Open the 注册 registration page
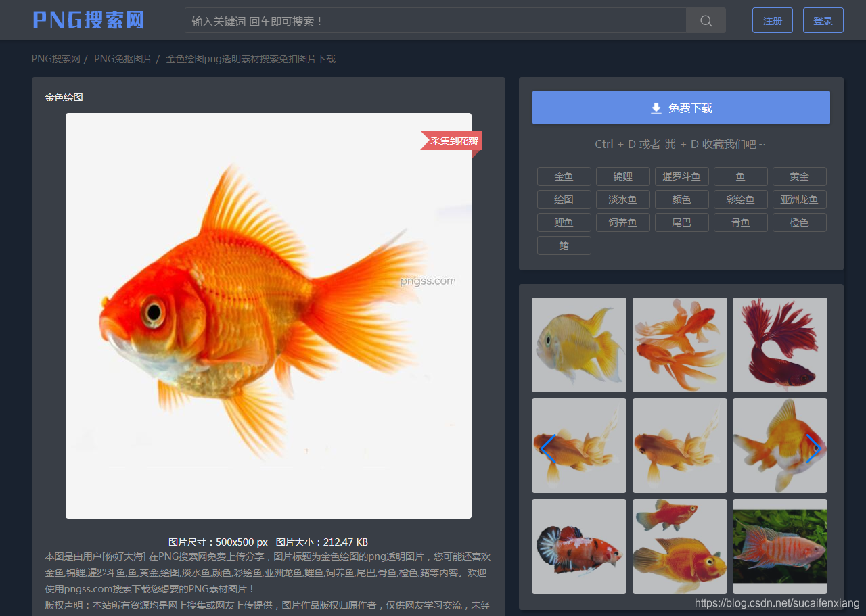 [x=772, y=20]
